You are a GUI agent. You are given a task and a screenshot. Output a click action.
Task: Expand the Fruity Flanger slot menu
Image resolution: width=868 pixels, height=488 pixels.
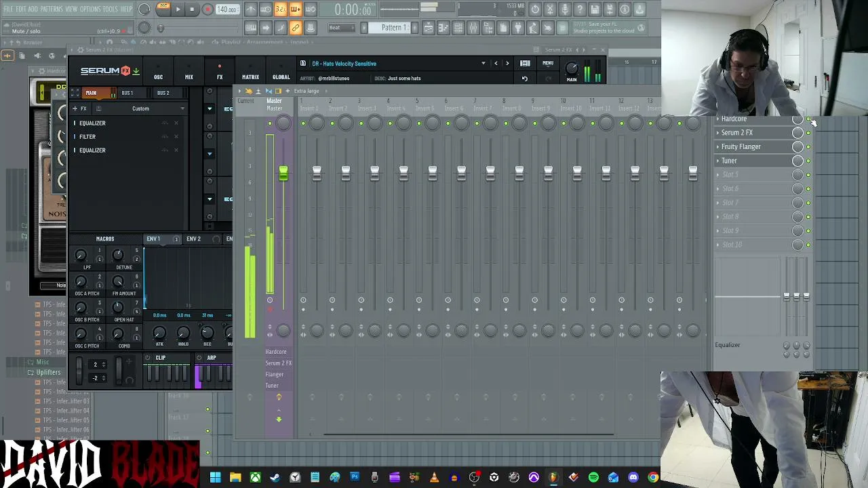pyautogui.click(x=717, y=147)
